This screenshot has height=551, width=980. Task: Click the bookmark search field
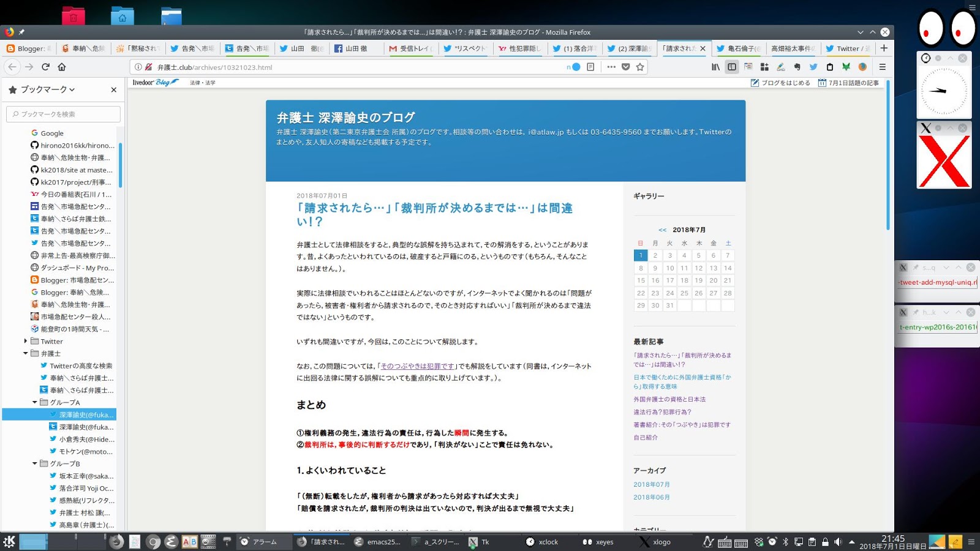click(x=63, y=114)
